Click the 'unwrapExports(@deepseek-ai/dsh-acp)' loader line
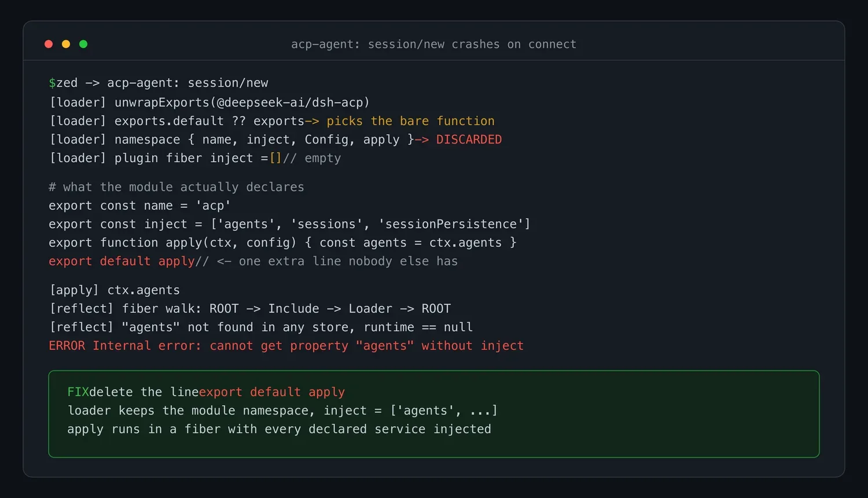 (209, 102)
